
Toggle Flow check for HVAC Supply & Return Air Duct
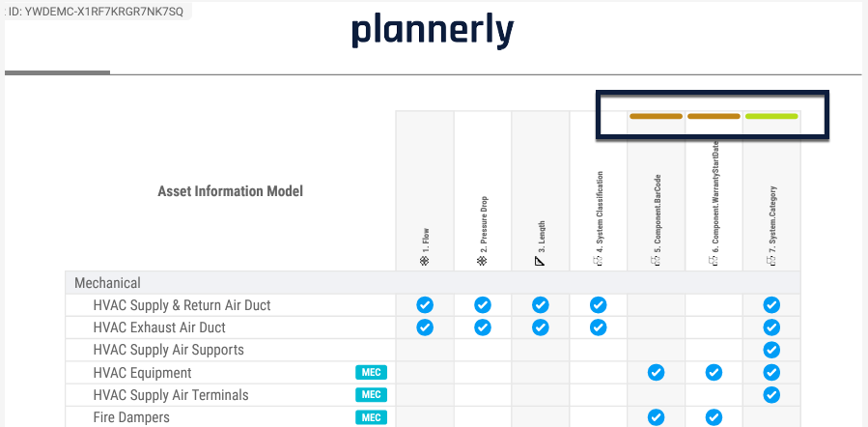click(424, 304)
